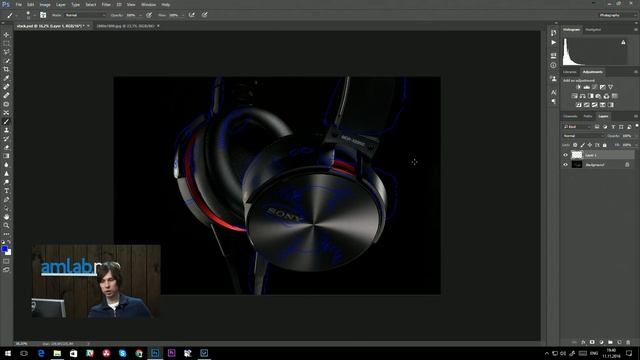The width and height of the screenshot is (640, 360).
Task: Add Brightness/Contrast adjustment
Action: click(578, 87)
